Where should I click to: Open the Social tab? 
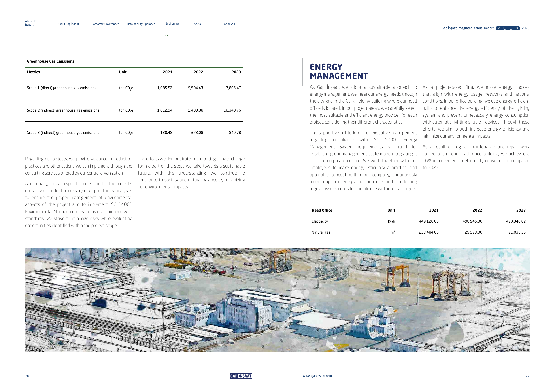pyautogui.click(x=198, y=24)
